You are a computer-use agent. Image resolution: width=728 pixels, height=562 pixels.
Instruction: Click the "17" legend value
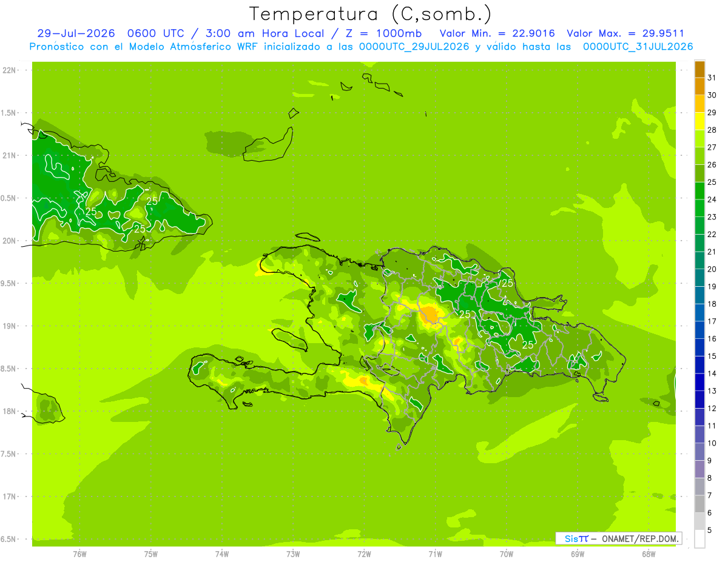click(x=712, y=322)
